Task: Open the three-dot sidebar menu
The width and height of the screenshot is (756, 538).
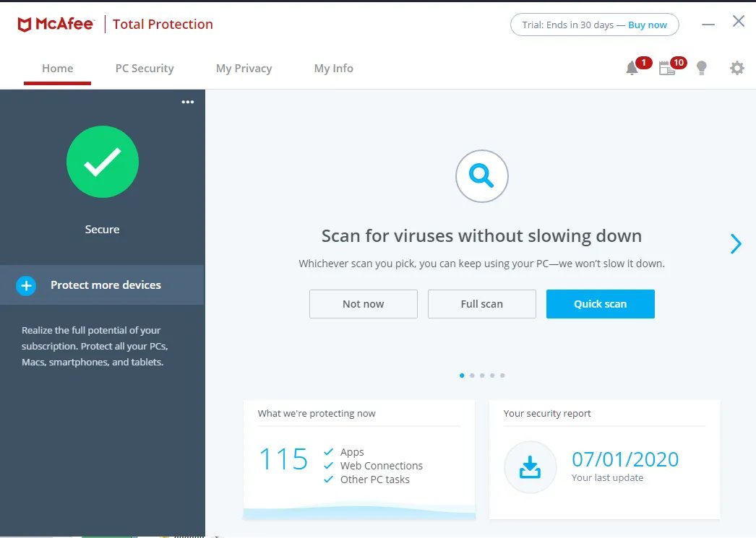Action: (188, 102)
